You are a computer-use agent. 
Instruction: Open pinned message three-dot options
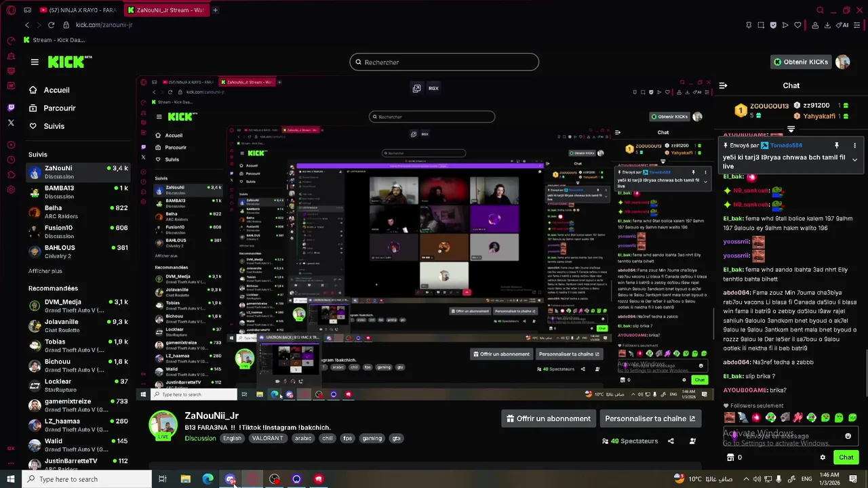coord(854,146)
